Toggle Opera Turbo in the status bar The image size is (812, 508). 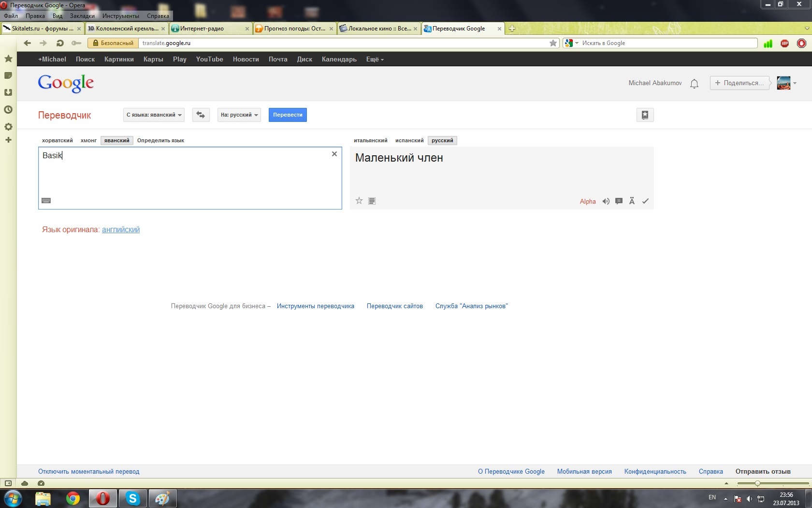coord(41,483)
